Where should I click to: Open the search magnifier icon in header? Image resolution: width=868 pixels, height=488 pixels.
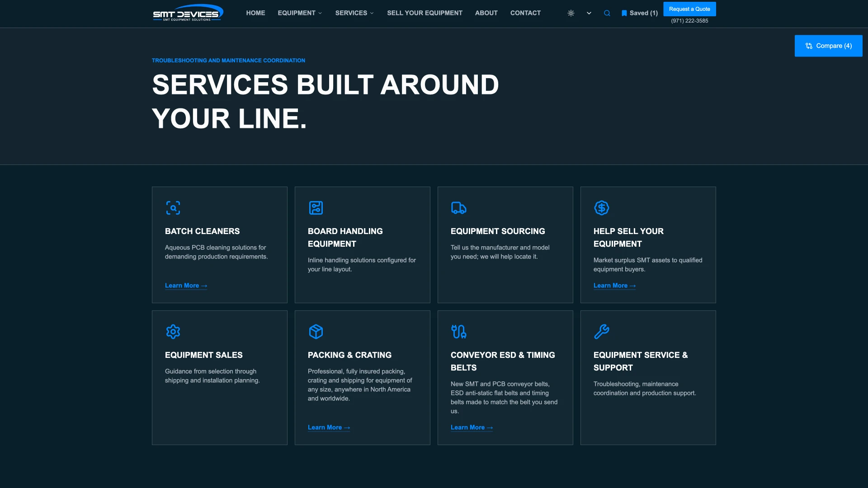point(607,13)
